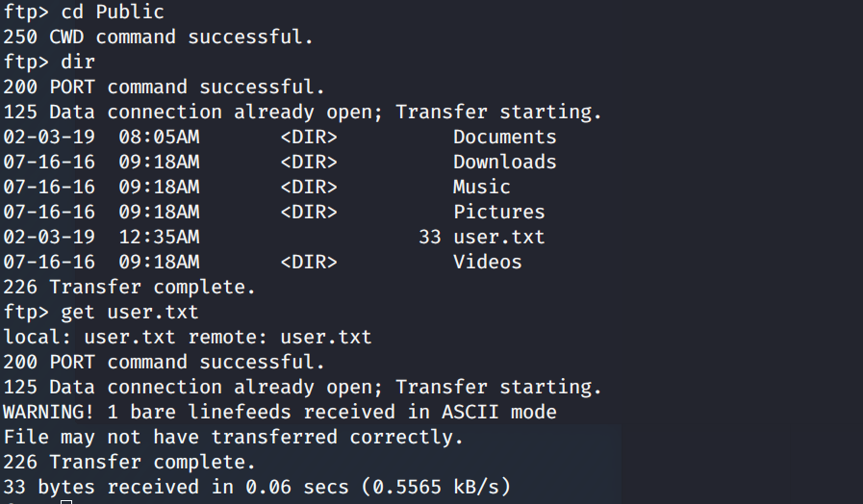Click the 'get user.txt' command text
This screenshot has height=504, width=863.
click(130, 313)
